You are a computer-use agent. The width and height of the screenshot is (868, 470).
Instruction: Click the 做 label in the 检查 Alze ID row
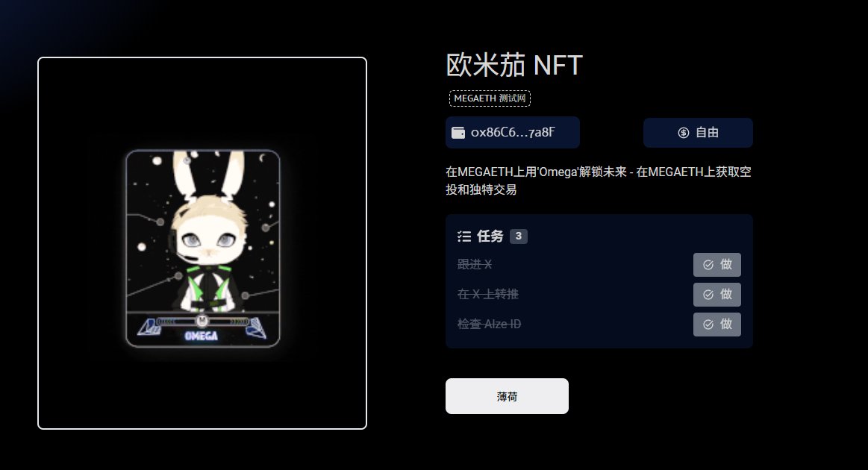pyautogui.click(x=725, y=324)
